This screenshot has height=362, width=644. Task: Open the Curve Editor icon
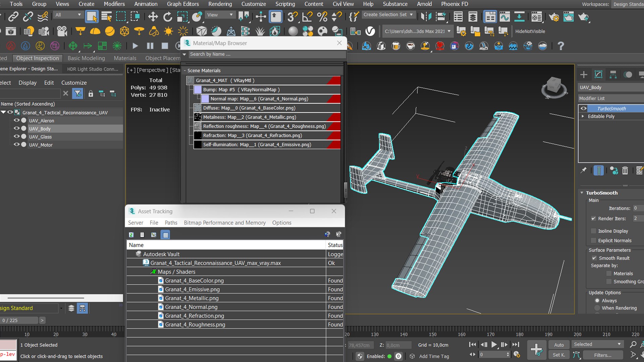click(504, 16)
